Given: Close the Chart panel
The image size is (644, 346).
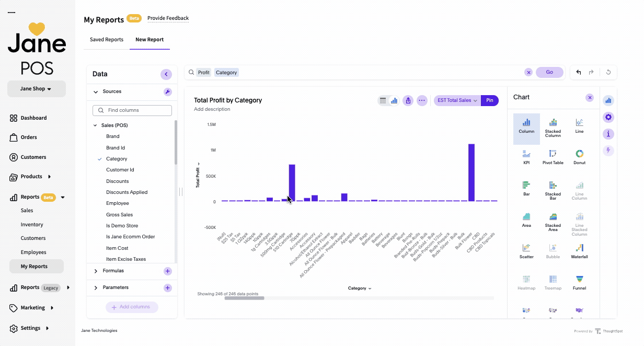Looking at the screenshot, I should point(590,98).
